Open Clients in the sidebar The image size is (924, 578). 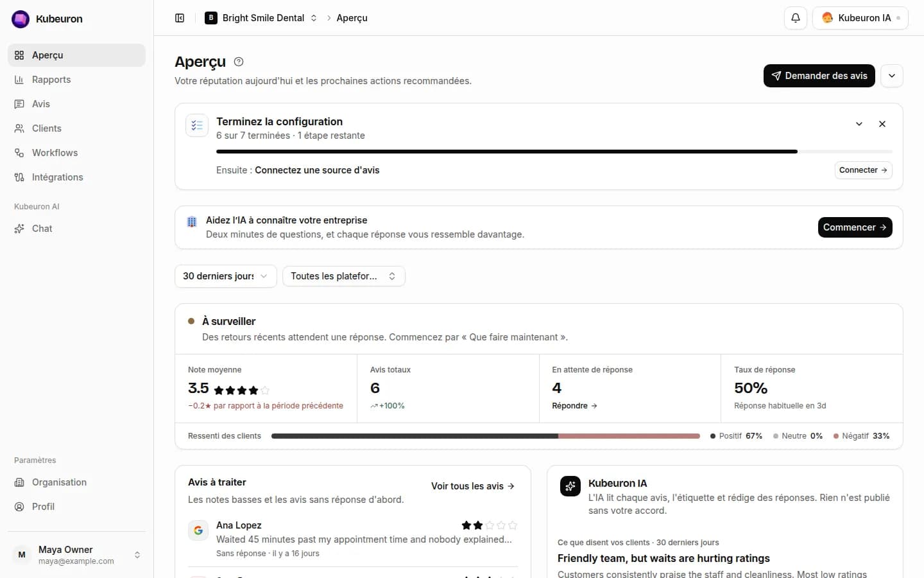click(76, 128)
